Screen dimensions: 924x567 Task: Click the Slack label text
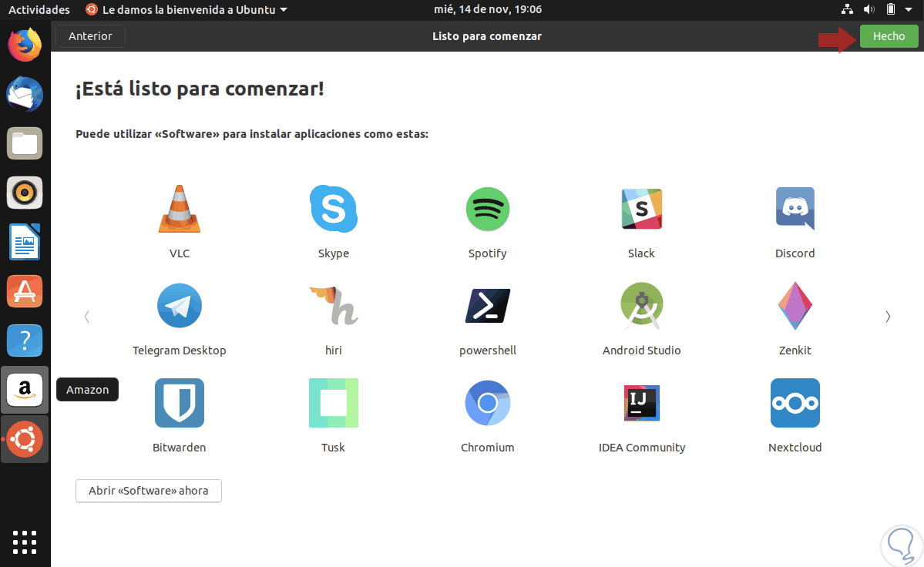pos(641,253)
